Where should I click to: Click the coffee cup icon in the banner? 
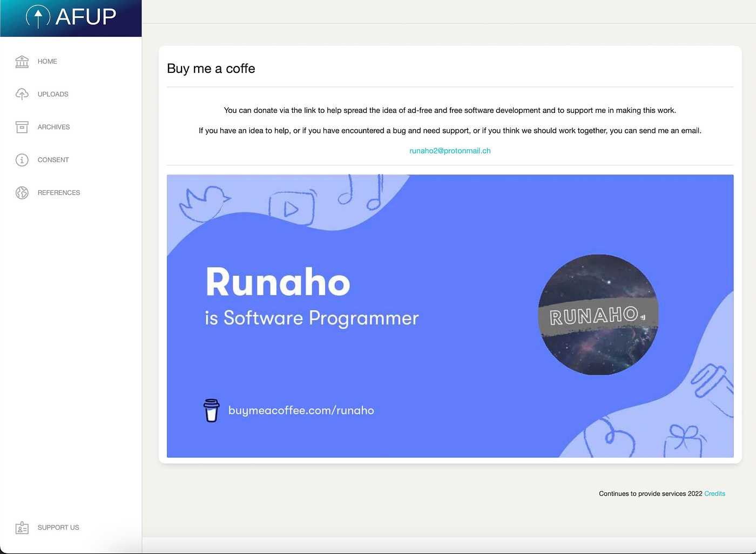pyautogui.click(x=211, y=410)
